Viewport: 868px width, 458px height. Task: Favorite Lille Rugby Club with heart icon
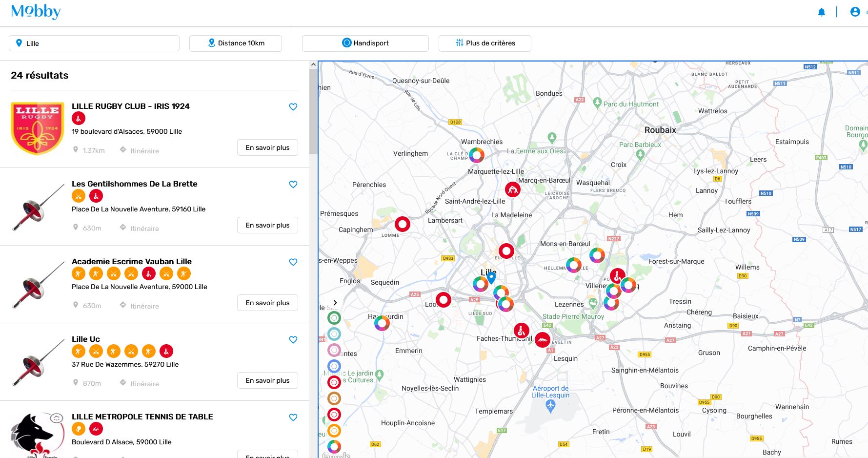[293, 107]
